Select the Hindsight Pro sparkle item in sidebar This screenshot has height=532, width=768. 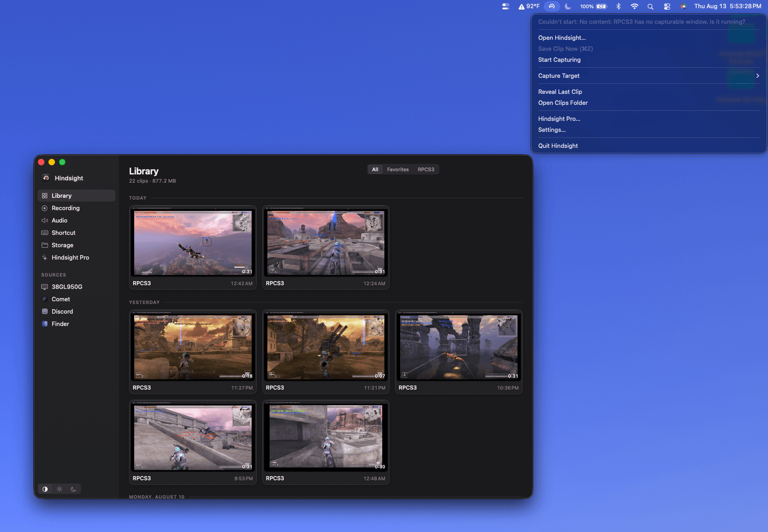pos(76,257)
